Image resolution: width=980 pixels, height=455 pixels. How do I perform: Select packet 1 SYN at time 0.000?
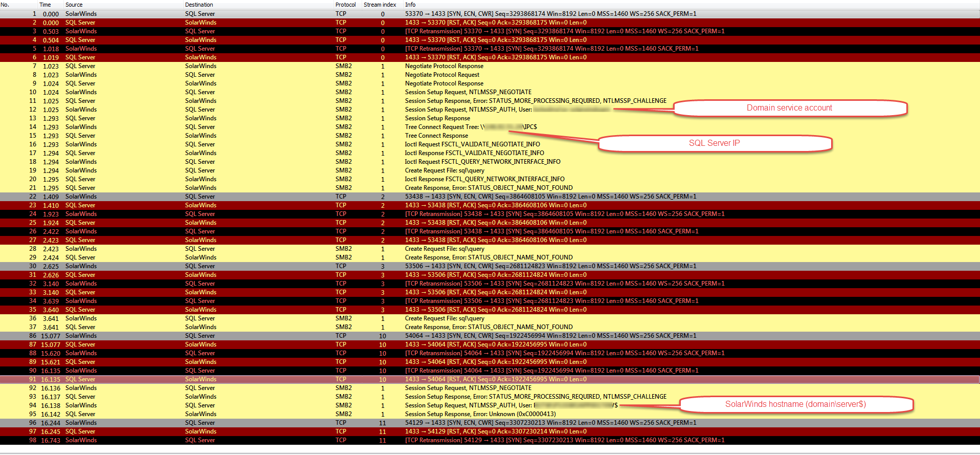pos(490,14)
